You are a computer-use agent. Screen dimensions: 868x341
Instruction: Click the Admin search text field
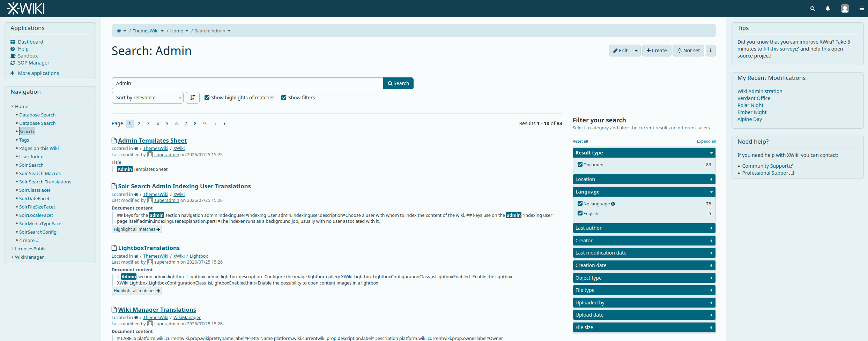tap(247, 83)
